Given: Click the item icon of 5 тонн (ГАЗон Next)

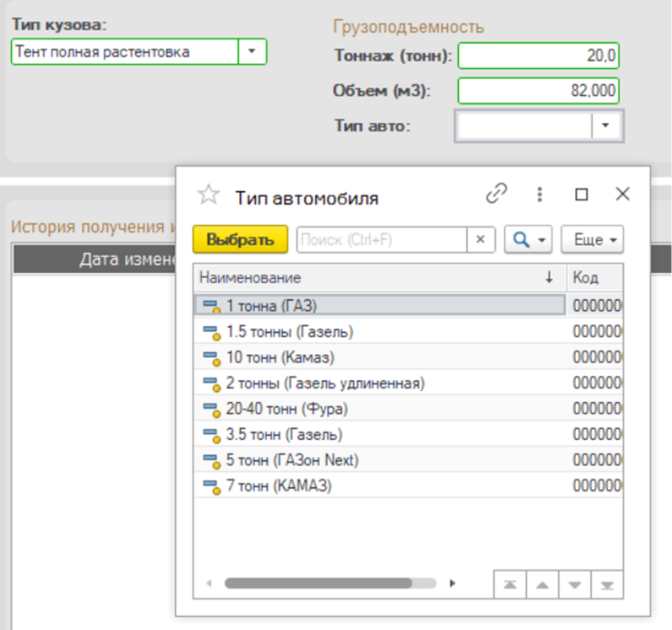Looking at the screenshot, I should (x=212, y=462).
